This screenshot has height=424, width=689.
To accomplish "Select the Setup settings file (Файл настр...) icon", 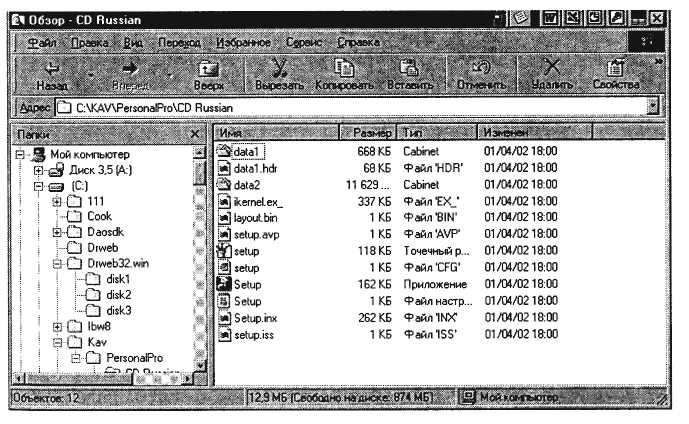I will click(x=224, y=301).
